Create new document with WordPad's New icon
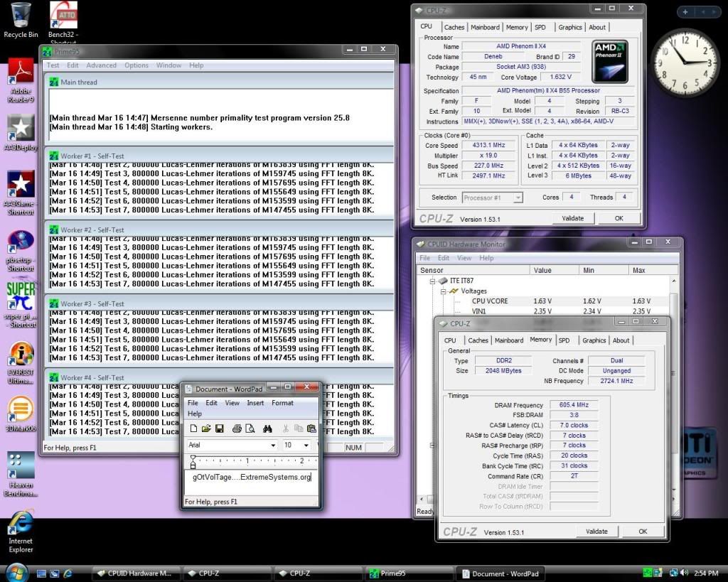 pos(193,429)
